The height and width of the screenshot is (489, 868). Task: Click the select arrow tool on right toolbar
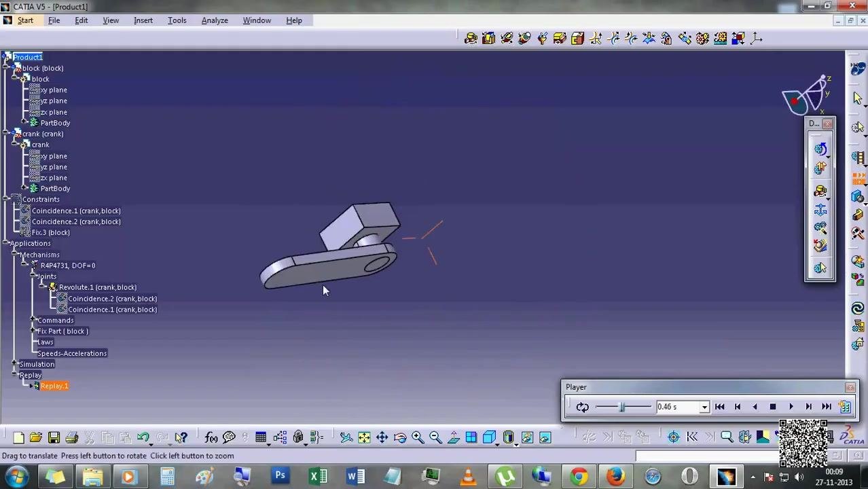coord(858,98)
